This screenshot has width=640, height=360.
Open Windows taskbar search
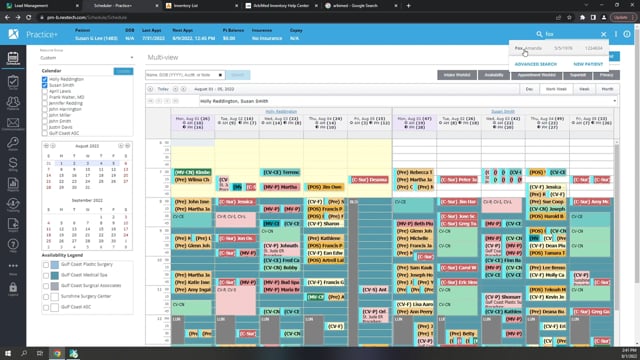(24, 353)
